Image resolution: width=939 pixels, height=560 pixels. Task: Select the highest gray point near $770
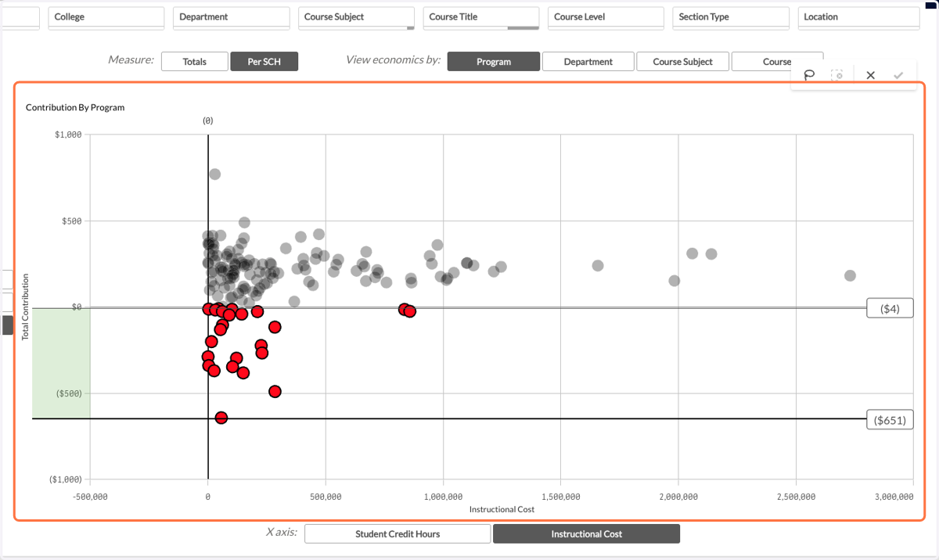click(215, 174)
